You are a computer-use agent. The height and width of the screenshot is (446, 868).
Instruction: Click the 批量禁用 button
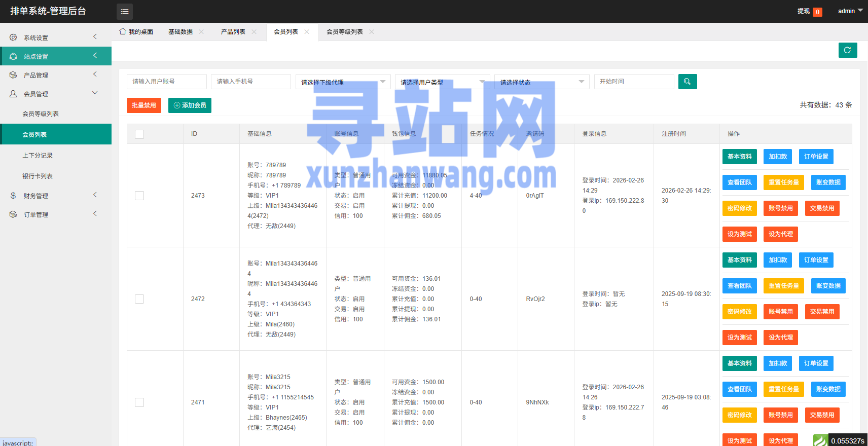click(x=144, y=105)
